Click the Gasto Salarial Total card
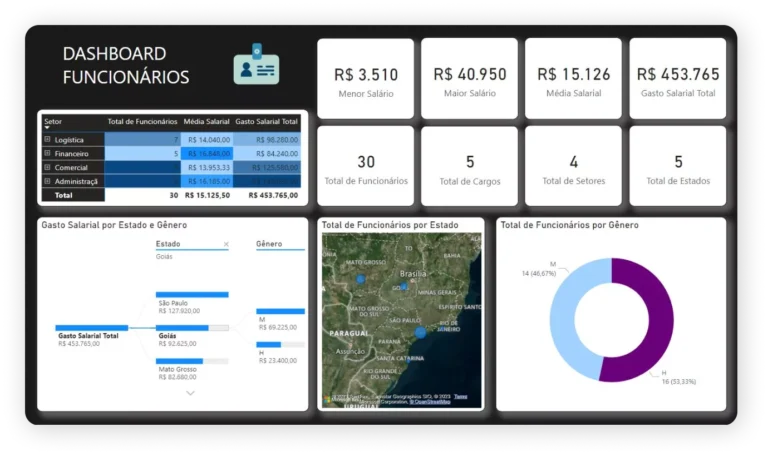Viewport: 768px width, 456px height. click(678, 78)
